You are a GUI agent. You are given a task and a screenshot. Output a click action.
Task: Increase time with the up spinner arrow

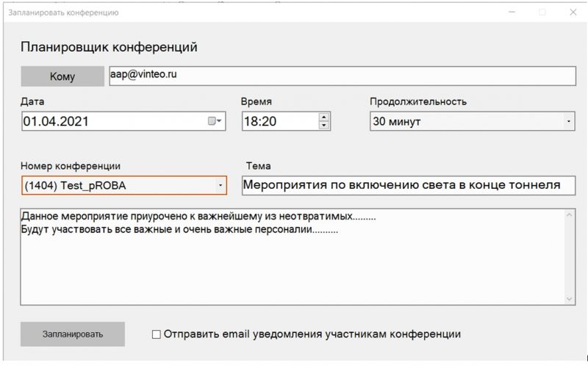[x=323, y=117]
